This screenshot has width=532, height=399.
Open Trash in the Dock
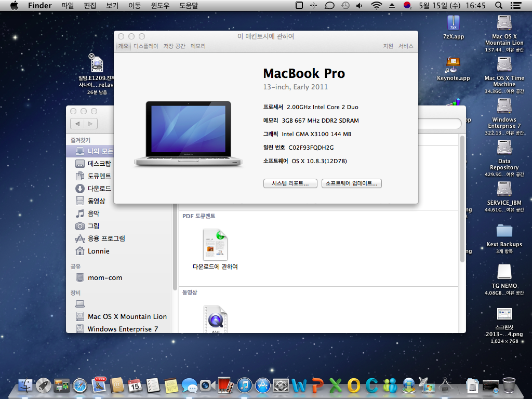coord(509,385)
